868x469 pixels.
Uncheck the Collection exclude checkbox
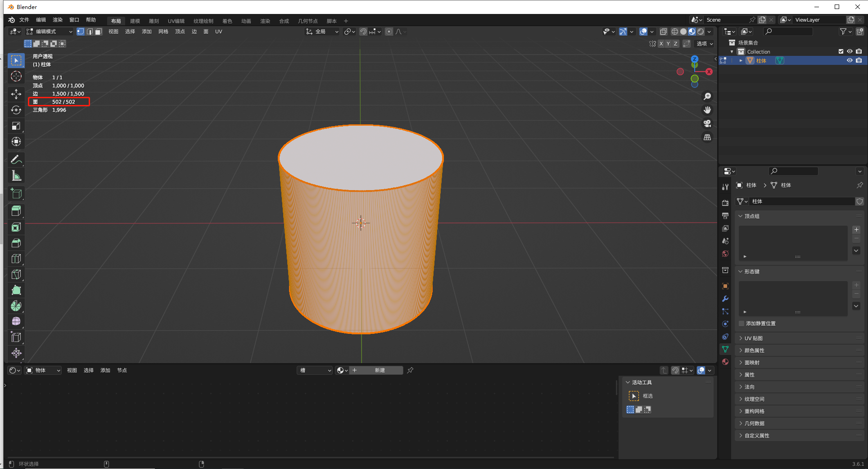841,51
